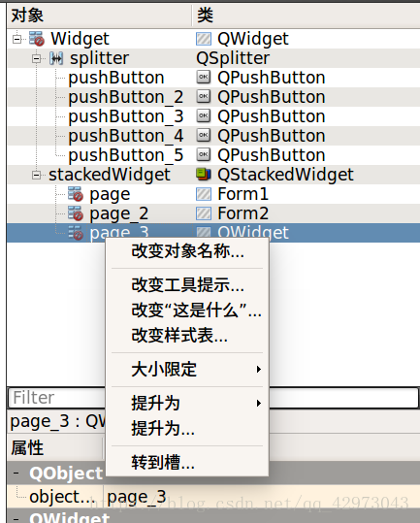Screen dimensions: 420x523
Task: Collapse the QObject property group
Action: pos(16,473)
